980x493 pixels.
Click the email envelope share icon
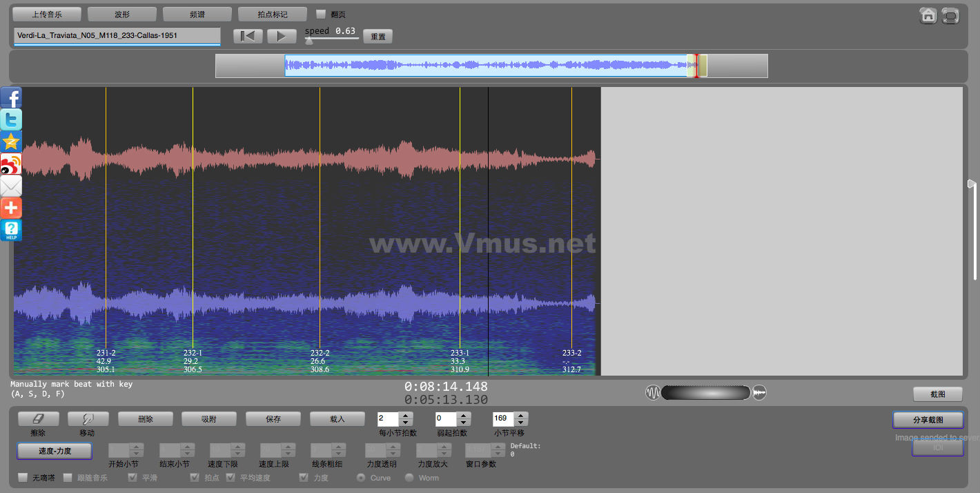(x=11, y=186)
